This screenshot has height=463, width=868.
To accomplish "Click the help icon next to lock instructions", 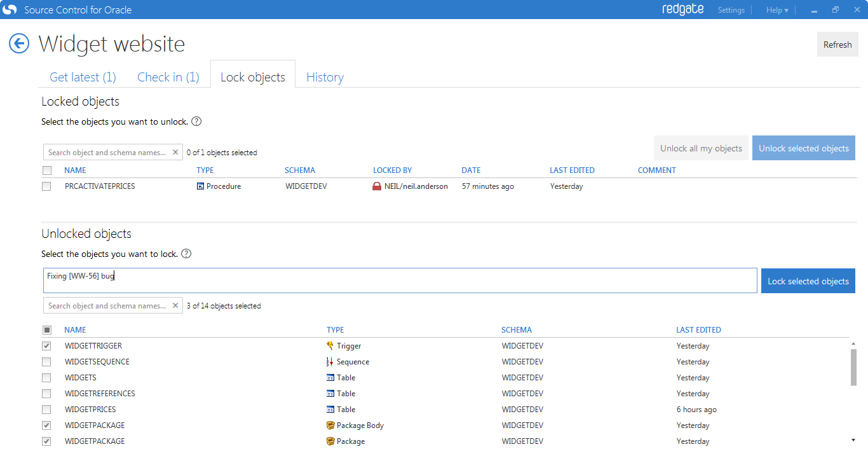I will (x=186, y=254).
